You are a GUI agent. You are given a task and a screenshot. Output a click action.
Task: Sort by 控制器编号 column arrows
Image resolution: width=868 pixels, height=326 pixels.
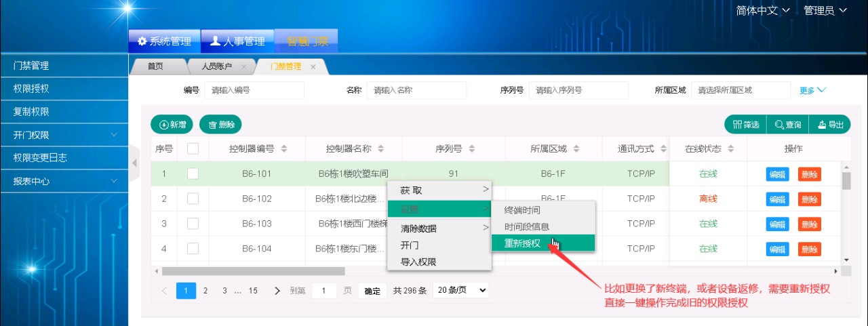pyautogui.click(x=284, y=148)
